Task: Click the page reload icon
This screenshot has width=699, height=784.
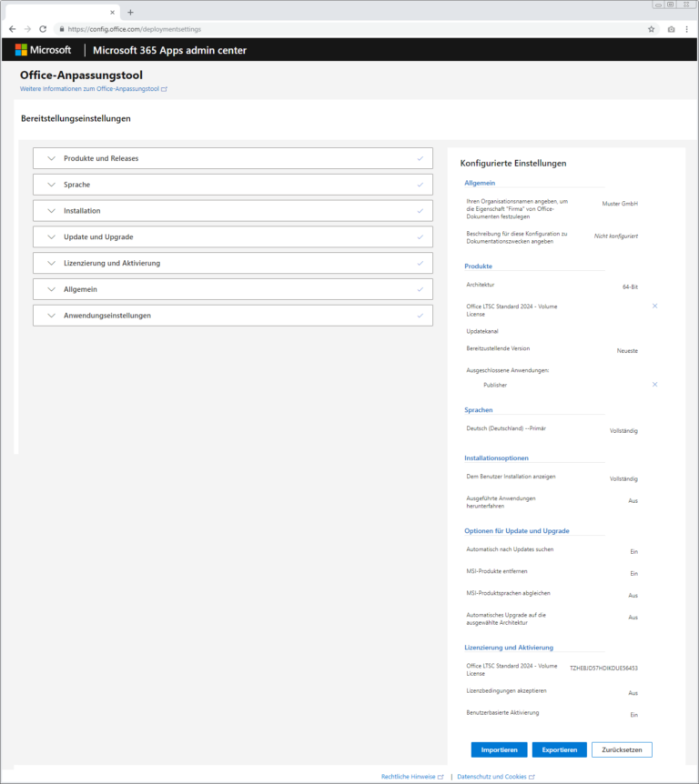Action: click(44, 28)
